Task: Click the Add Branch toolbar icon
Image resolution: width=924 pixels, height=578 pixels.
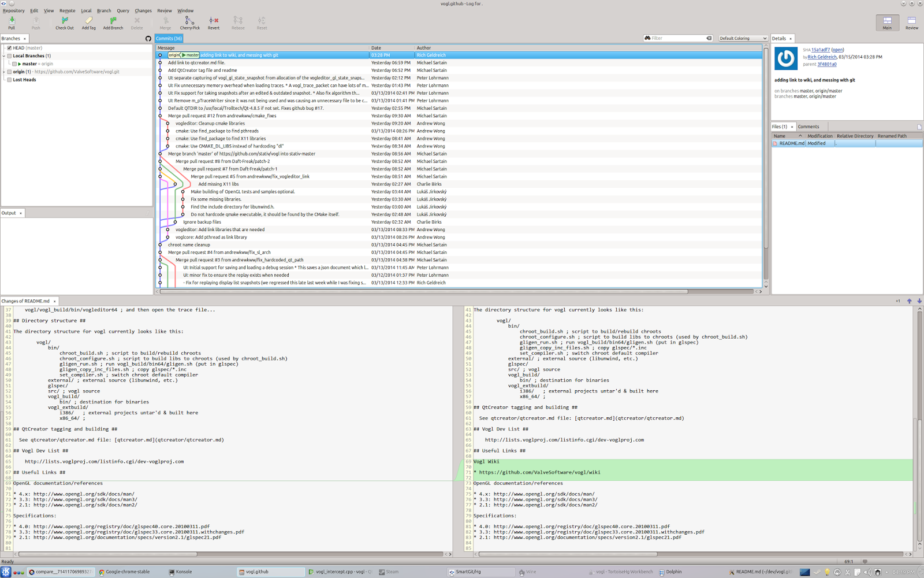Action: pyautogui.click(x=113, y=23)
